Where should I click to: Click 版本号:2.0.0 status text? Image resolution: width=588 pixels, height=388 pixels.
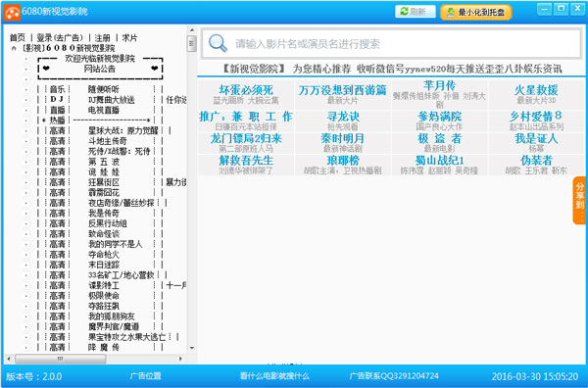pyautogui.click(x=34, y=376)
